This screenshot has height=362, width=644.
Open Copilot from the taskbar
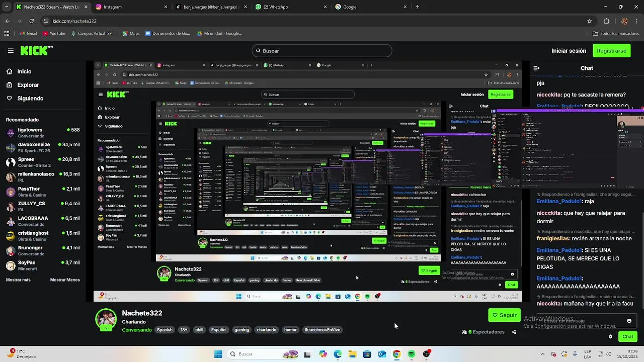pos(323,354)
